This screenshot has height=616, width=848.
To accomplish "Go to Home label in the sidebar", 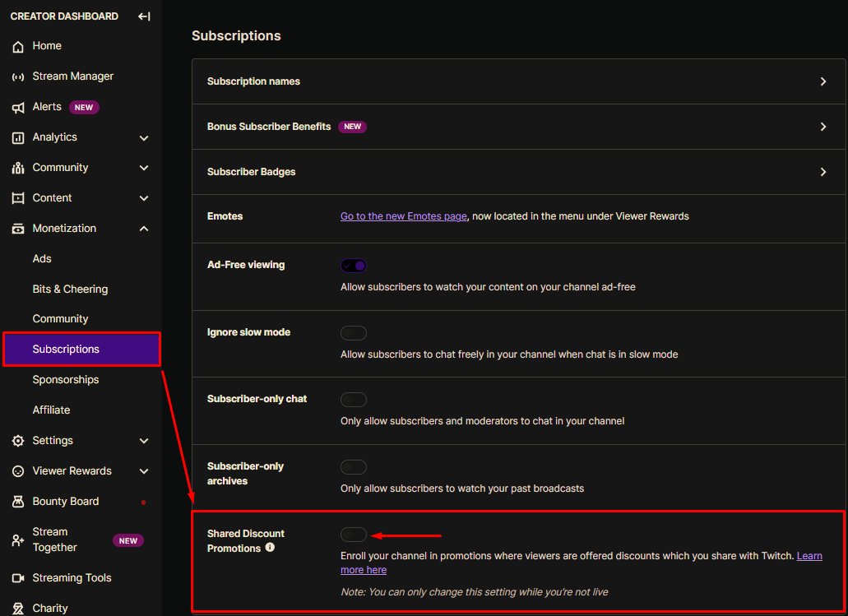I will pyautogui.click(x=47, y=46).
